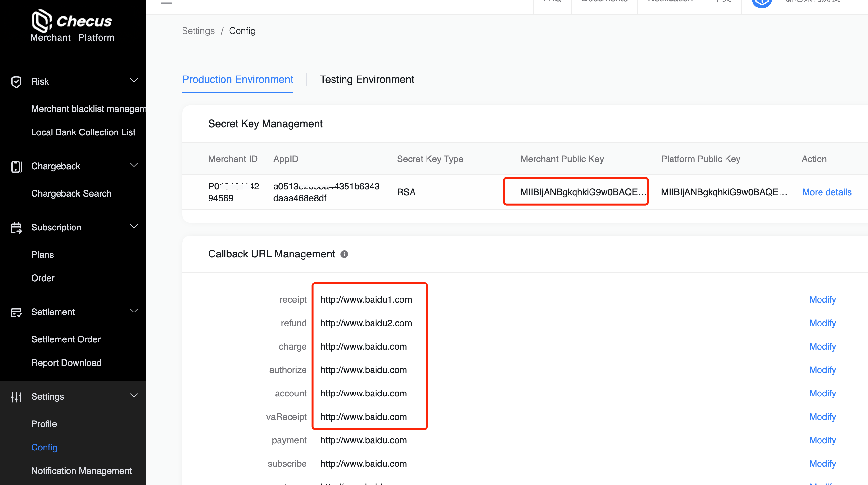Modify the payment callback URL
This screenshot has height=485, width=868.
(822, 440)
